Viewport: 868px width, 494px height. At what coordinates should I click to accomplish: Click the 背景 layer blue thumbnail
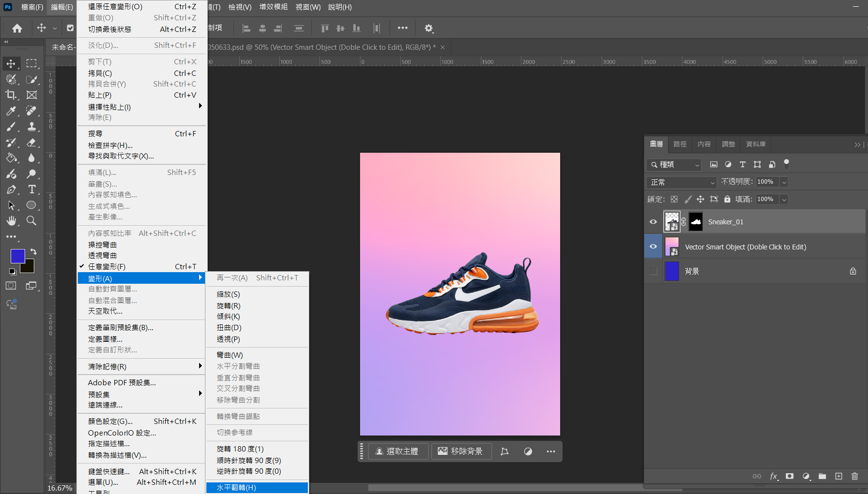[x=672, y=271]
